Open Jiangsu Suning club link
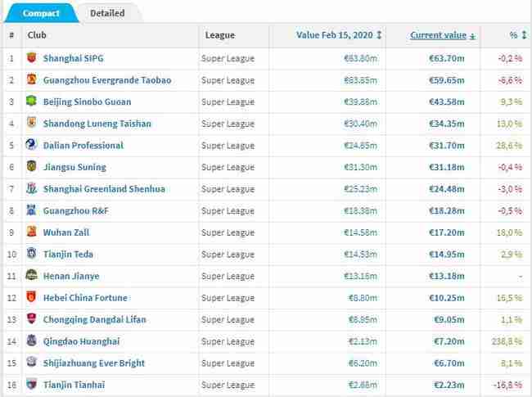 point(74,167)
